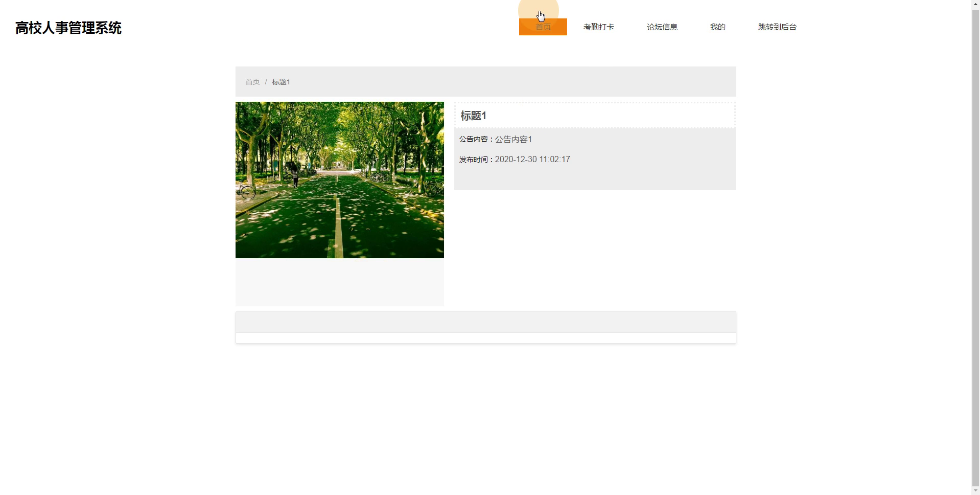Select the 我的 menu item
This screenshot has height=495, width=980.
point(717,27)
